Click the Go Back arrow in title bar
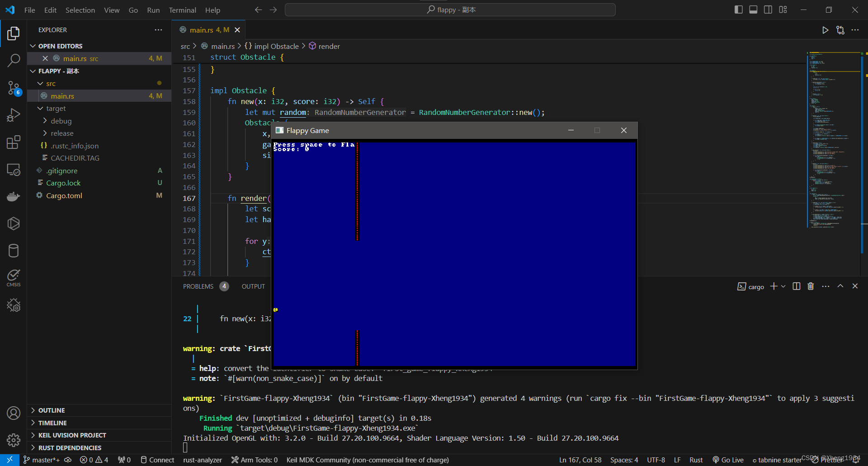The image size is (868, 466). pyautogui.click(x=258, y=10)
